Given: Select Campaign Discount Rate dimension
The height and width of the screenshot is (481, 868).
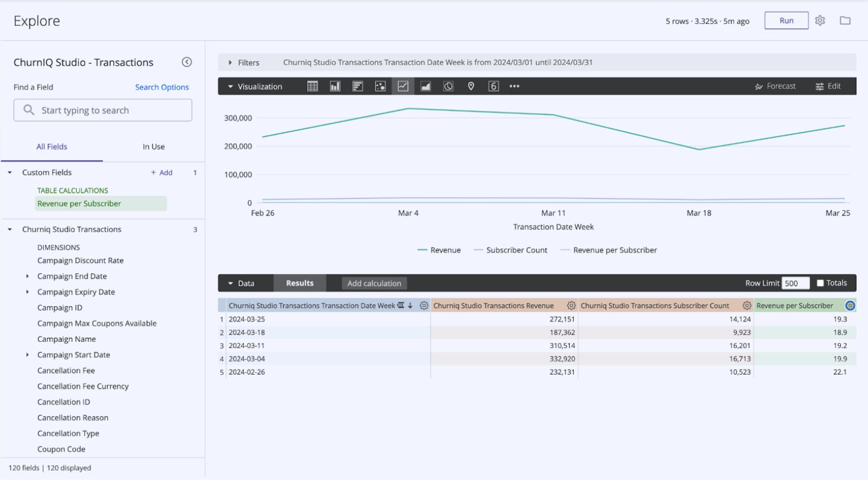Looking at the screenshot, I should click(x=81, y=260).
